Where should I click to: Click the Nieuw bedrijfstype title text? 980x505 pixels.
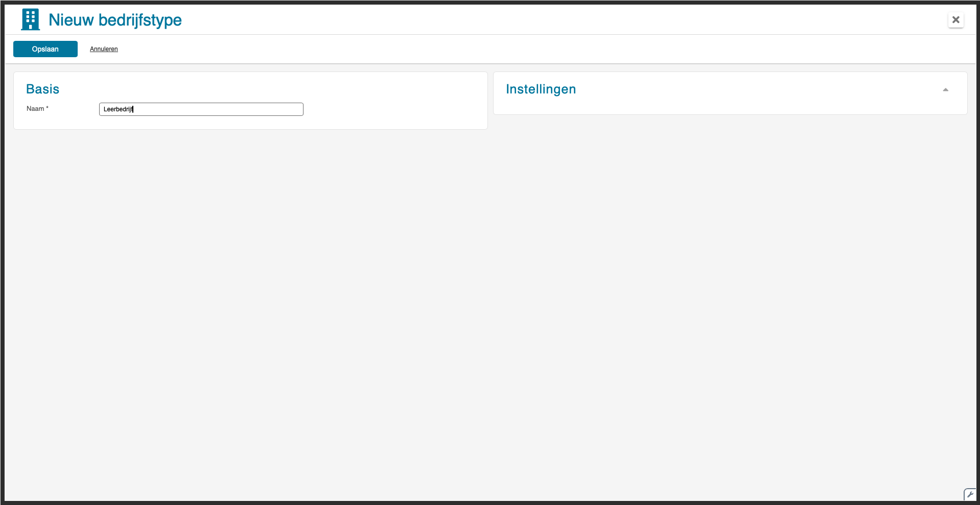115,20
